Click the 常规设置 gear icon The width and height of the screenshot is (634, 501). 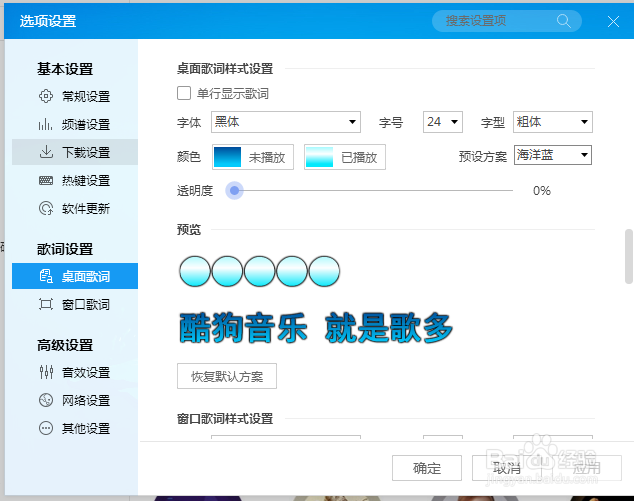click(x=46, y=96)
